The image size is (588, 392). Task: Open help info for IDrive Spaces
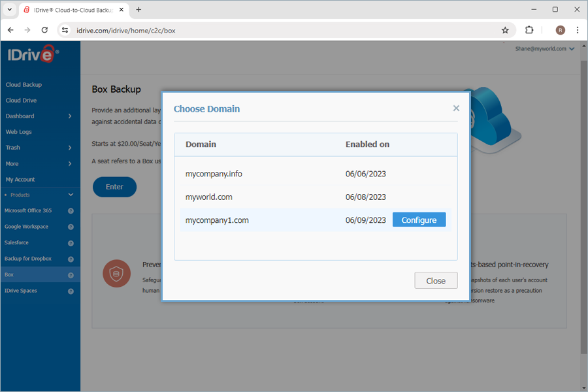(x=72, y=290)
